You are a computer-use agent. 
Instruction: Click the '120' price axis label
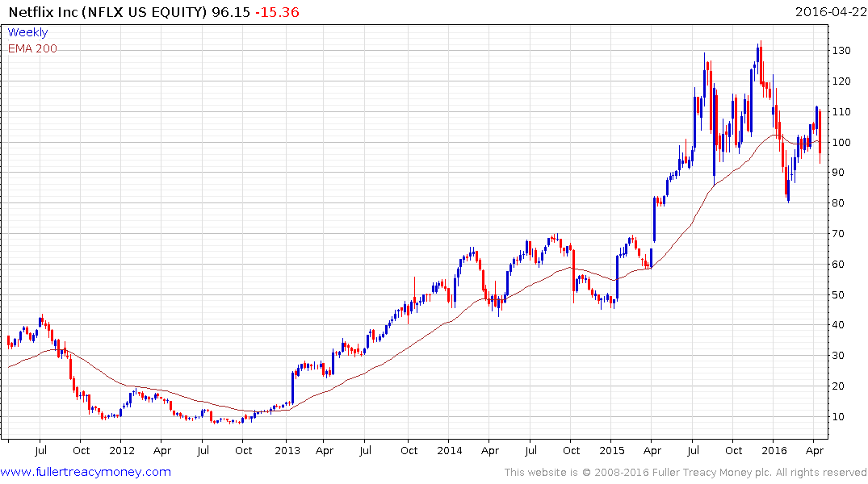[841, 81]
